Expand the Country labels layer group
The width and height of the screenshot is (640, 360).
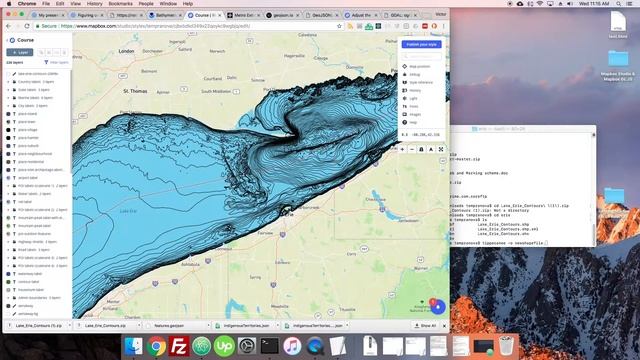tap(9, 82)
